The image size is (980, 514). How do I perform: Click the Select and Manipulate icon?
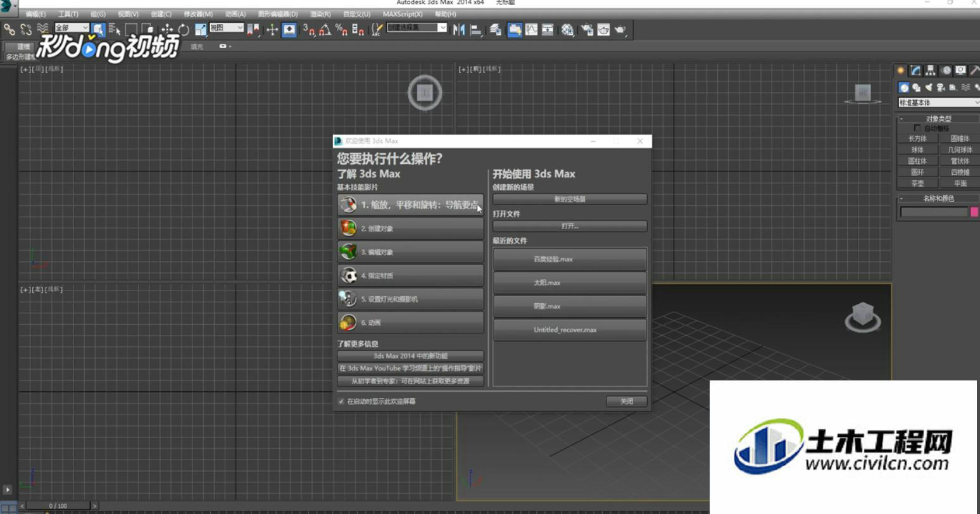pos(272,29)
